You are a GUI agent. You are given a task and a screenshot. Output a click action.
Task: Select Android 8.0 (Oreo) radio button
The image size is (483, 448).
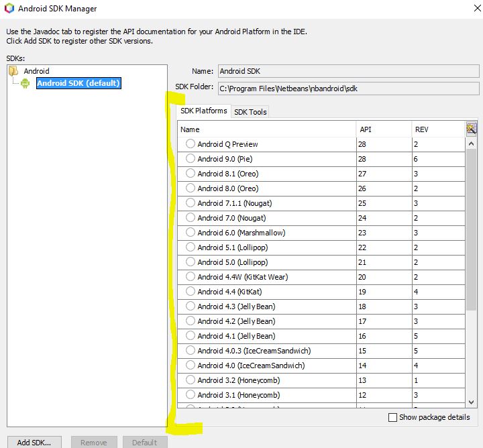coord(191,188)
